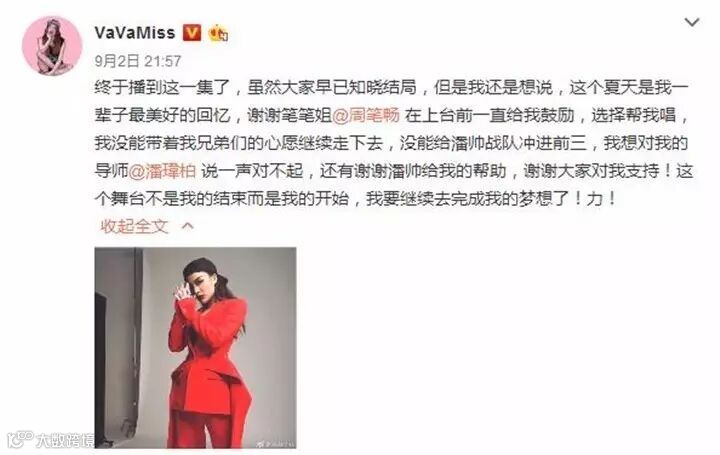This screenshot has width=720, height=455.
Task: Click the Weibo watermark inside the photo
Action: [x=275, y=444]
